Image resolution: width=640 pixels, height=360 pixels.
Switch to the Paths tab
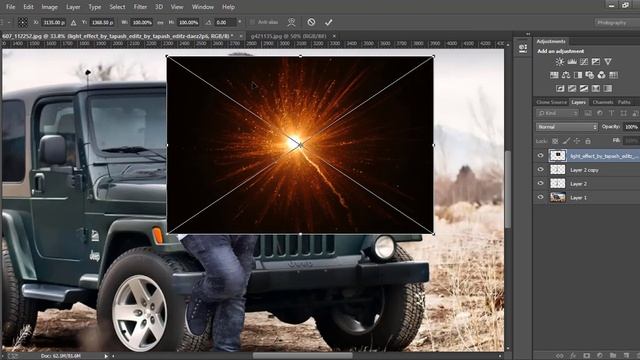(624, 102)
